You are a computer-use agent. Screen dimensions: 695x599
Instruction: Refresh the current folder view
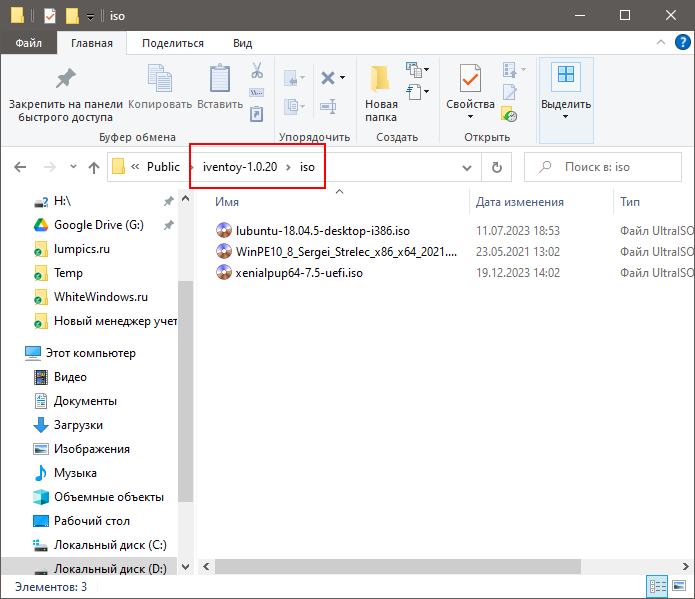497,167
